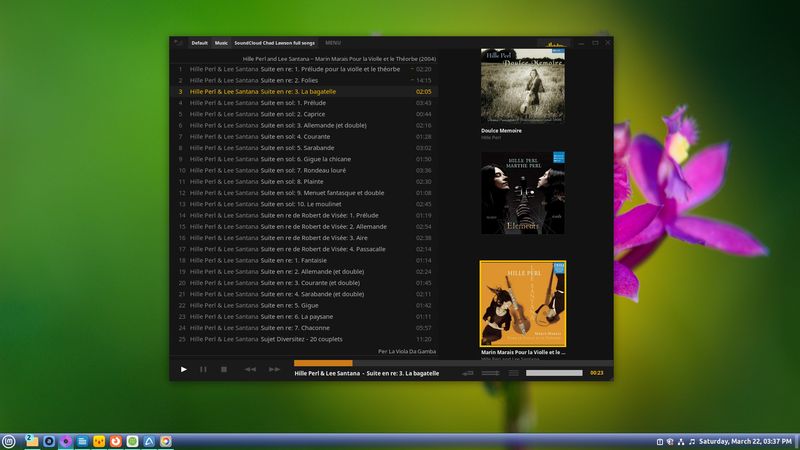The image size is (800, 450).
Task: Select track 10 Rondeau louré
Action: [x=305, y=170]
